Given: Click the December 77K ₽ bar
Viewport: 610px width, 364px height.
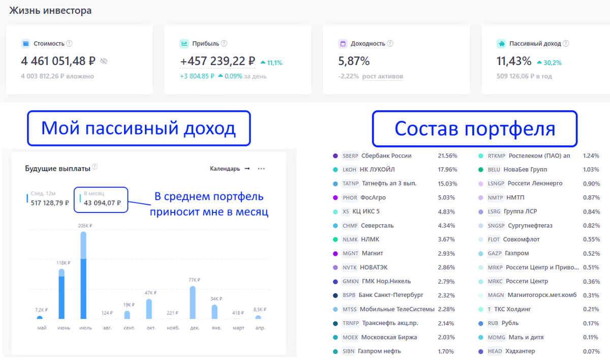Looking at the screenshot, I should (193, 302).
